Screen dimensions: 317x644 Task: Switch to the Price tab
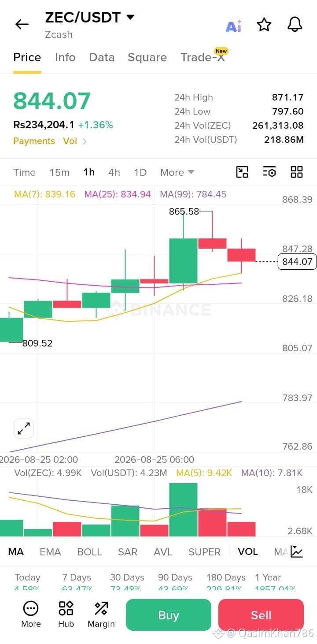[x=27, y=57]
